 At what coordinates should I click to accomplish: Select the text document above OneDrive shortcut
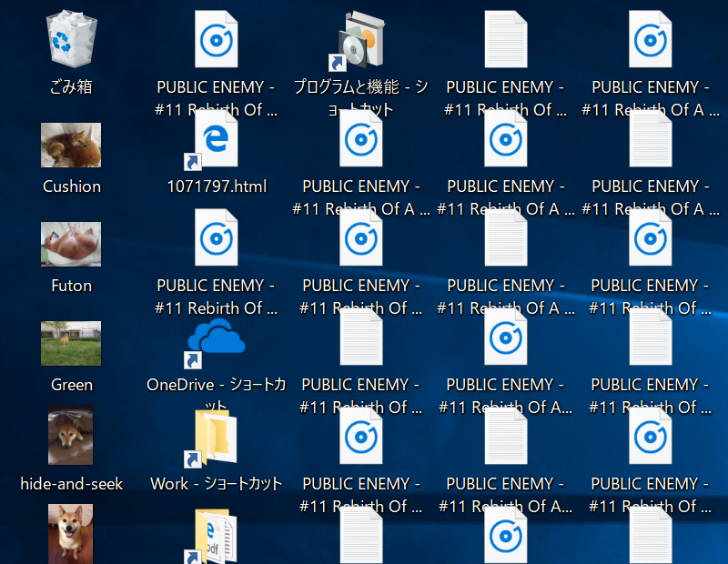click(216, 241)
